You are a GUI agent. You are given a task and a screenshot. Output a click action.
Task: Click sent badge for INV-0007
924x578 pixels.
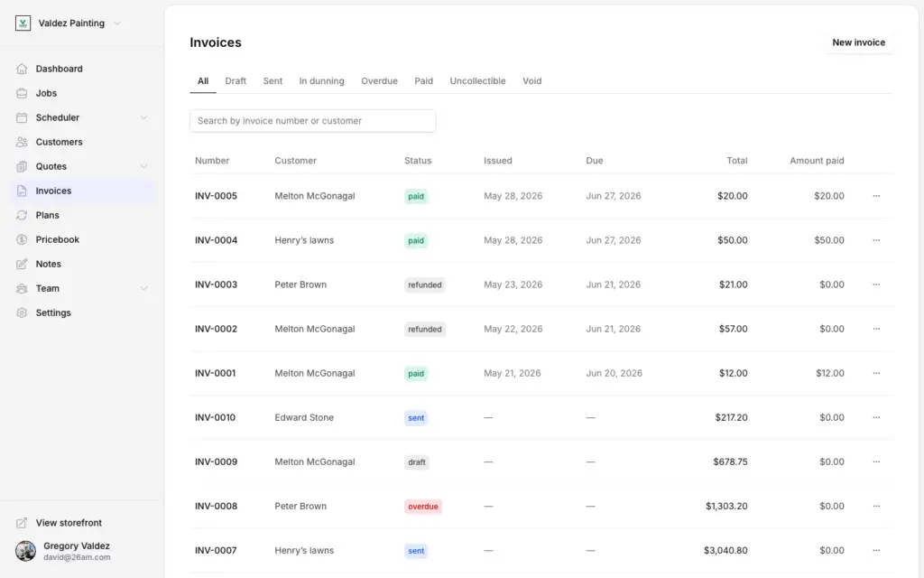point(416,551)
